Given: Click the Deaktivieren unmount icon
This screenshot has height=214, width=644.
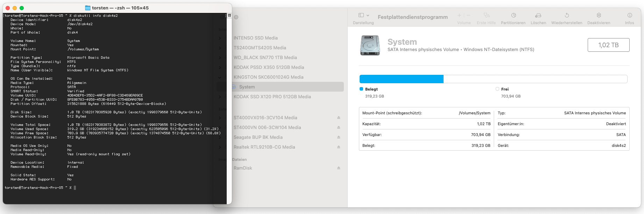Looking at the screenshot, I should pos(599,15).
